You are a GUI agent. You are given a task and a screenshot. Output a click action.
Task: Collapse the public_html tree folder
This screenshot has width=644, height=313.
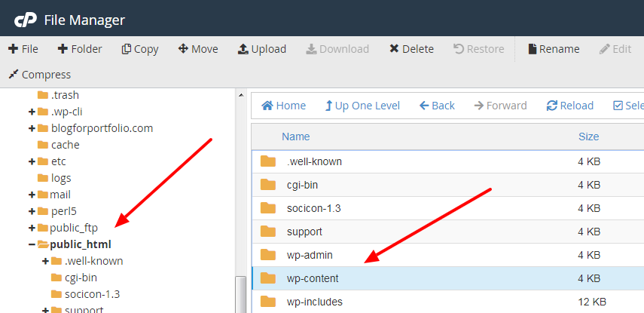coord(32,244)
